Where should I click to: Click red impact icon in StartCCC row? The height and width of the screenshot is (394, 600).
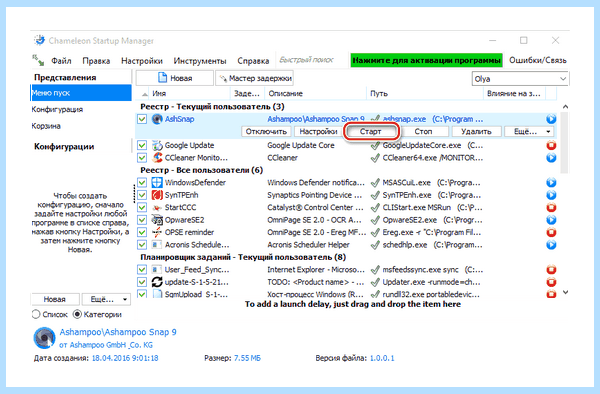(551, 208)
